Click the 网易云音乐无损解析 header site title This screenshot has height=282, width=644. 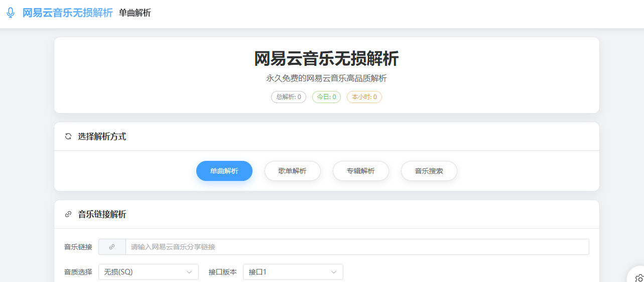click(x=68, y=13)
